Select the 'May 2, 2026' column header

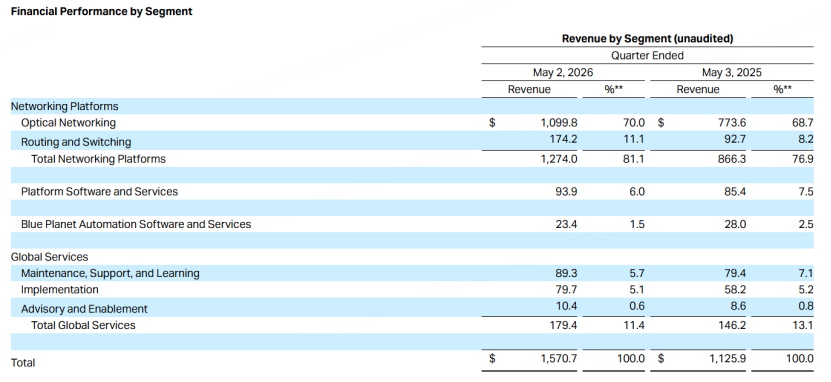563,73
